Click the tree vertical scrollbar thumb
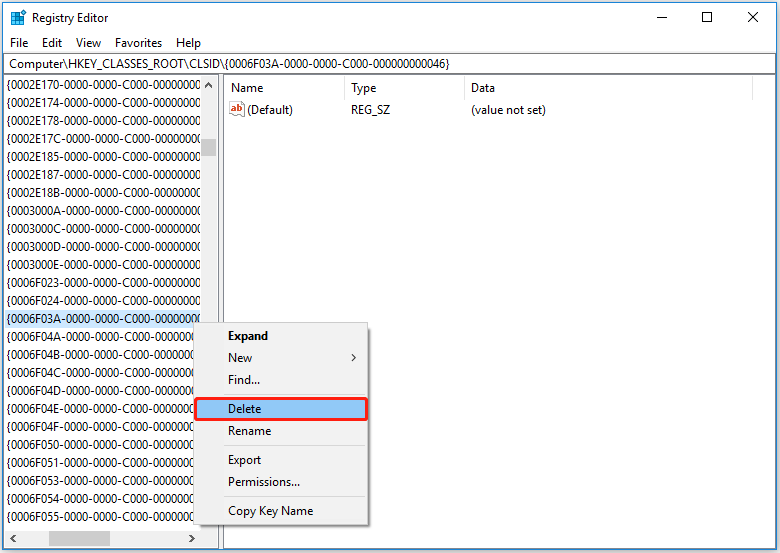This screenshot has height=553, width=780. [x=209, y=147]
